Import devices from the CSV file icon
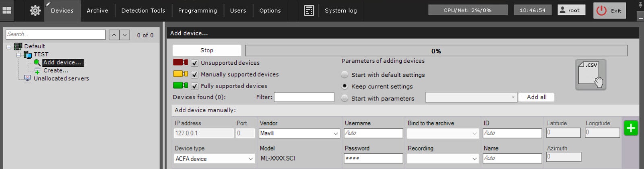The image size is (644, 169). click(x=590, y=74)
